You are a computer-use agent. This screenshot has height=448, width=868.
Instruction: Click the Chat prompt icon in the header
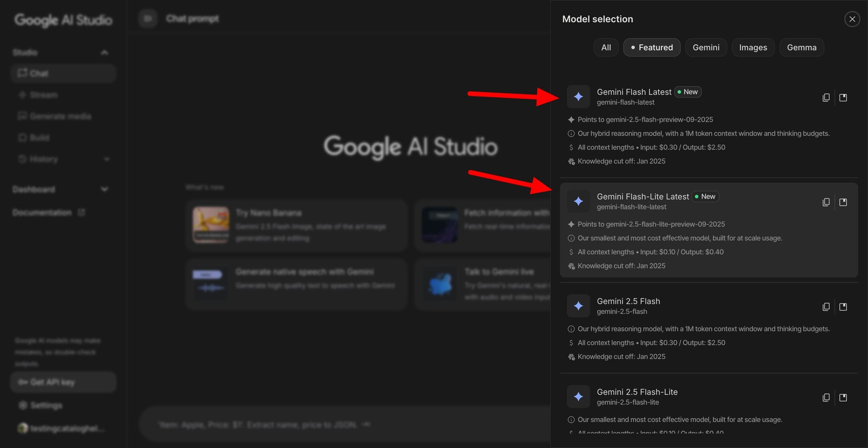pos(148,18)
